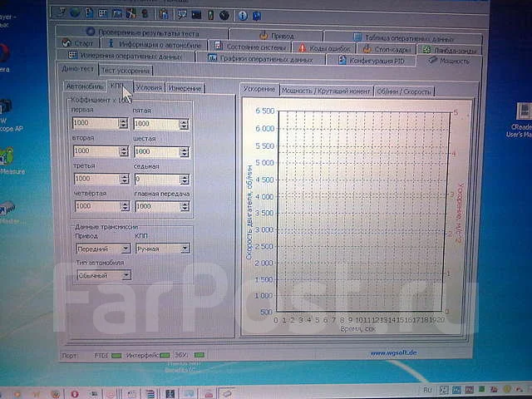Open the Графики оперативных данных tab

(x=260, y=59)
